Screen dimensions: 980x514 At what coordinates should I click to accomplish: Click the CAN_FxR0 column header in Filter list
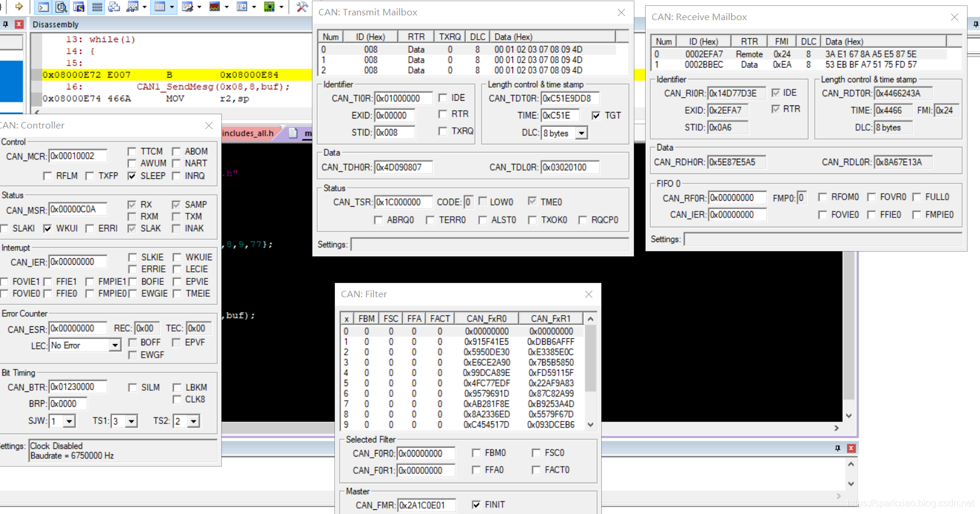486,319
